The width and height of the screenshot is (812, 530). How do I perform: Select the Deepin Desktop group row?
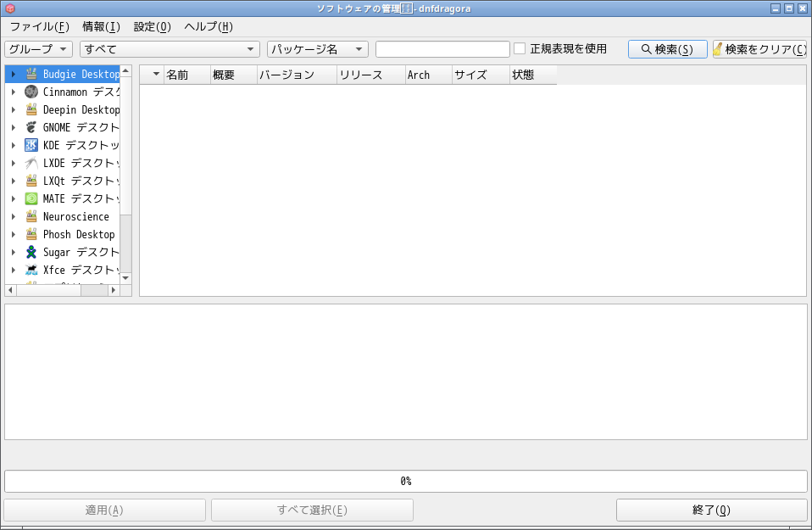[63, 110]
